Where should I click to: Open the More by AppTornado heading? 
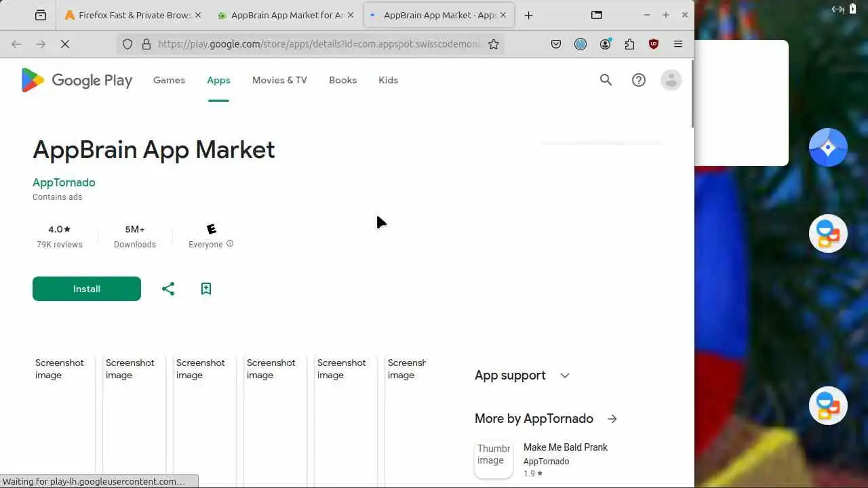[534, 419]
